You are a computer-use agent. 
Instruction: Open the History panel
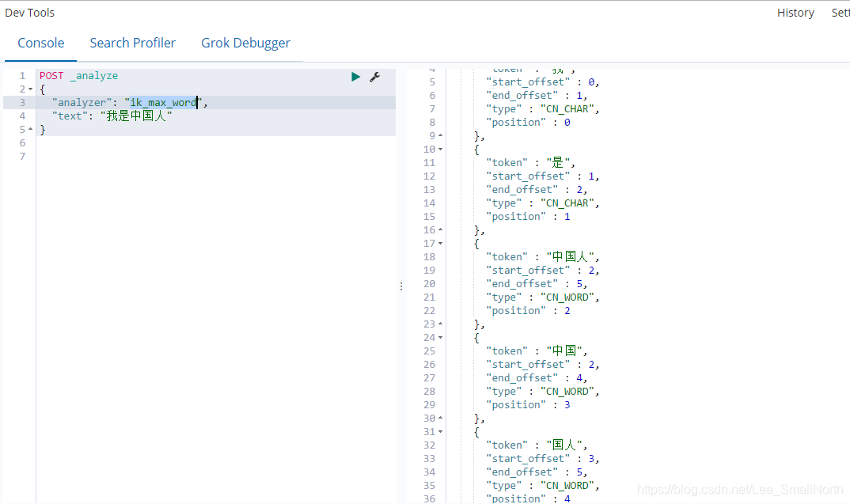point(795,13)
